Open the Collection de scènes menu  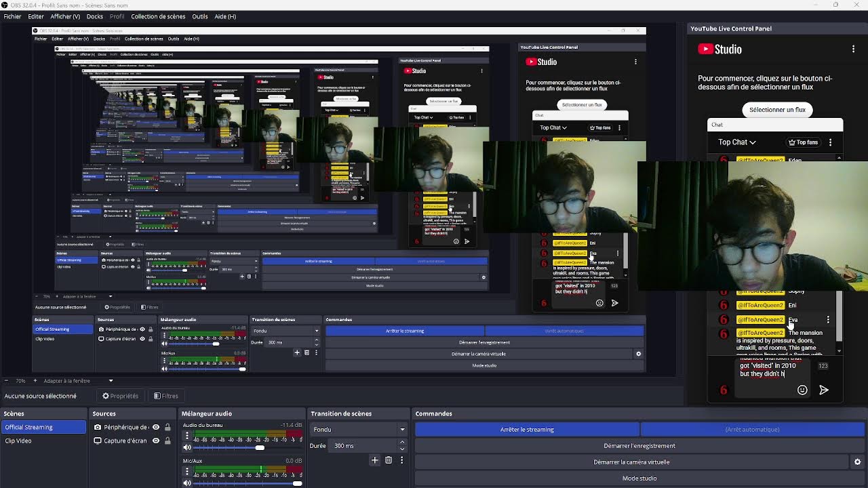158,16
